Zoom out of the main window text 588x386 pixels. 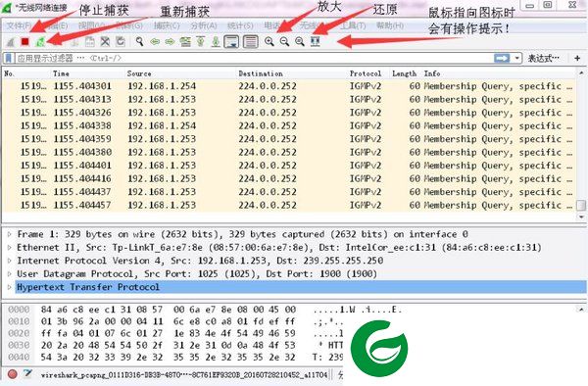click(x=284, y=41)
